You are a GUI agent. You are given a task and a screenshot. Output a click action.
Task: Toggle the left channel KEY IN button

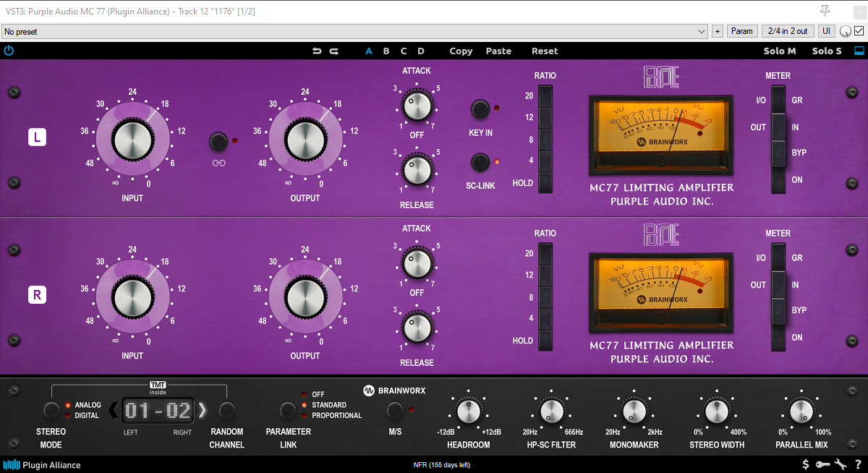[x=480, y=109]
